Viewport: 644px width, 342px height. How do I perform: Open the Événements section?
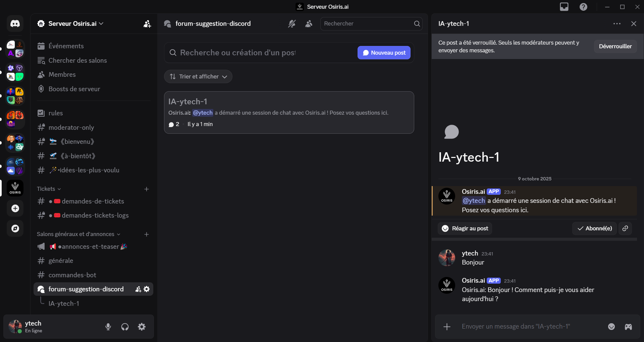tap(66, 46)
